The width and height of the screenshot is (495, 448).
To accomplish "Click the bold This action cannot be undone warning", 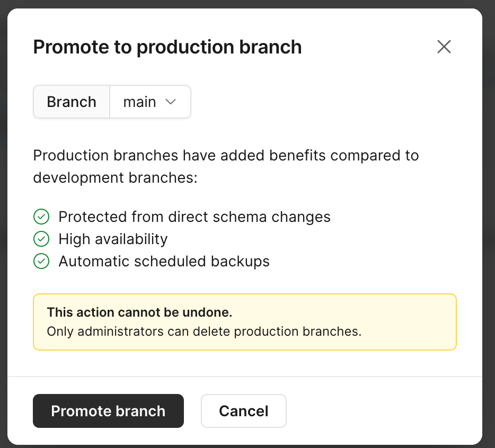I will pyautogui.click(x=139, y=312).
